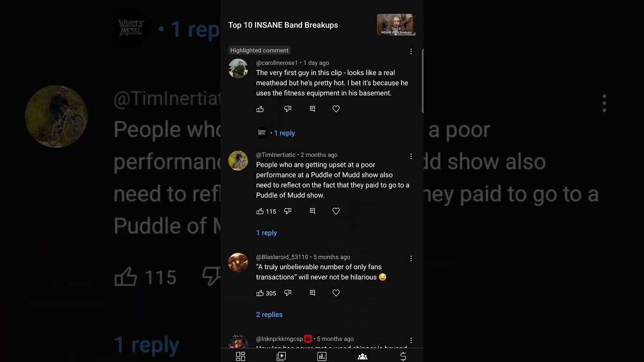This screenshot has height=362, width=644.
Task: Show the 2 replies under @Blasteroid_53110
Action: (269, 315)
